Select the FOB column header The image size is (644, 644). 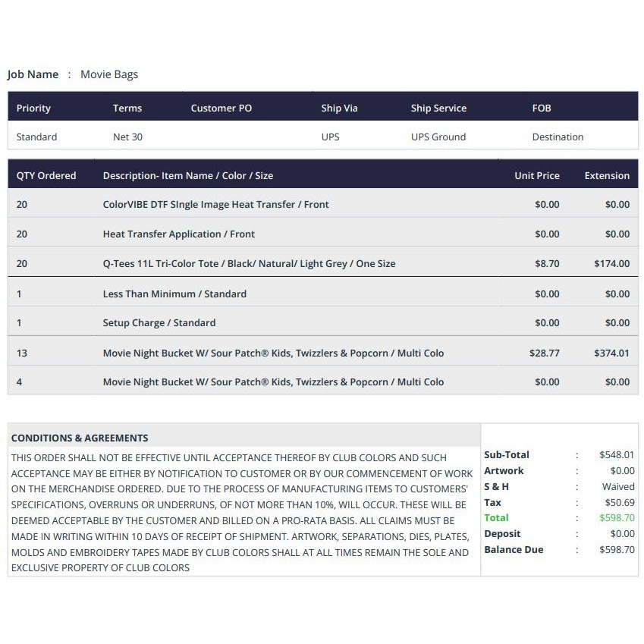[x=542, y=108]
